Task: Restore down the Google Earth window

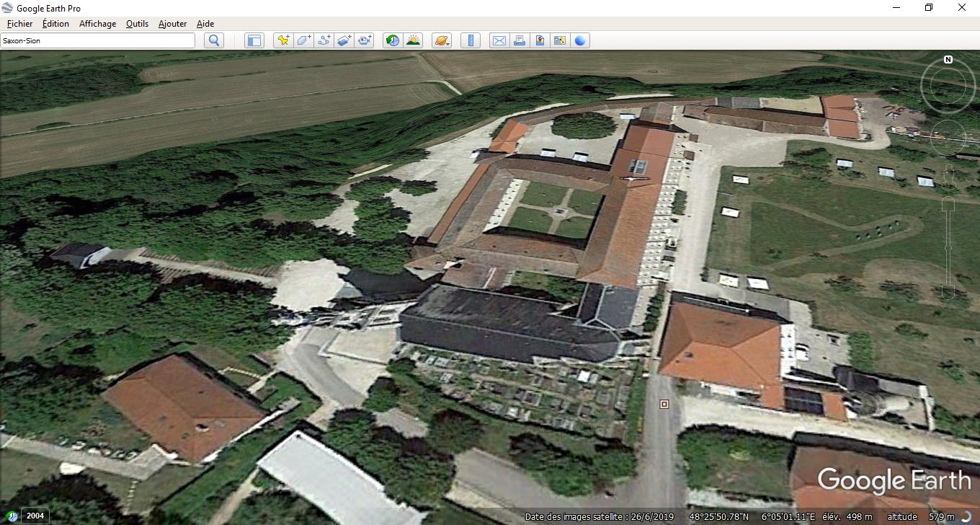Action: 929,8
